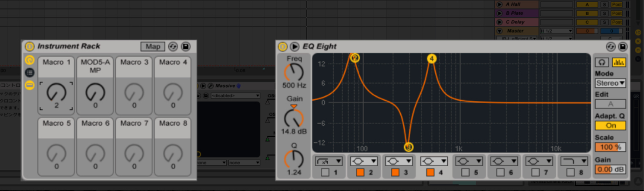The image size is (644, 191).
Task: Toggle the EQ Eight spectrum analyzer
Action: tap(619, 63)
